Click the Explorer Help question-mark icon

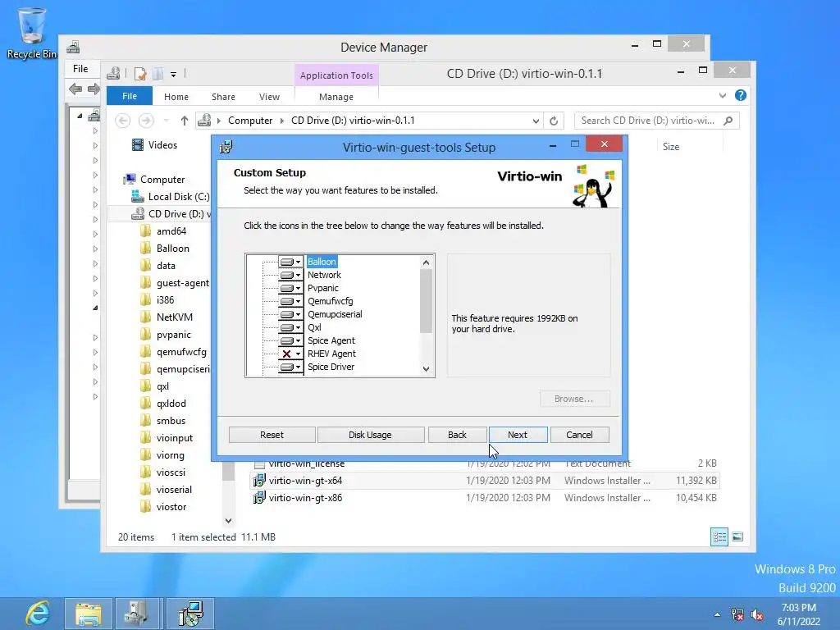click(741, 95)
